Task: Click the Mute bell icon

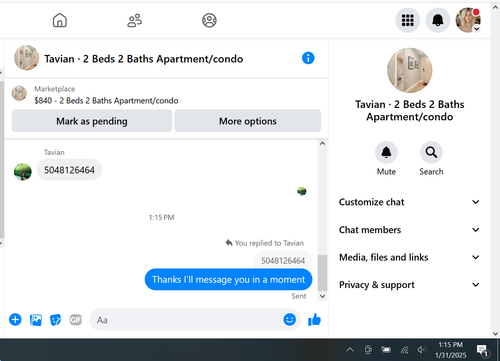Action: pyautogui.click(x=386, y=152)
